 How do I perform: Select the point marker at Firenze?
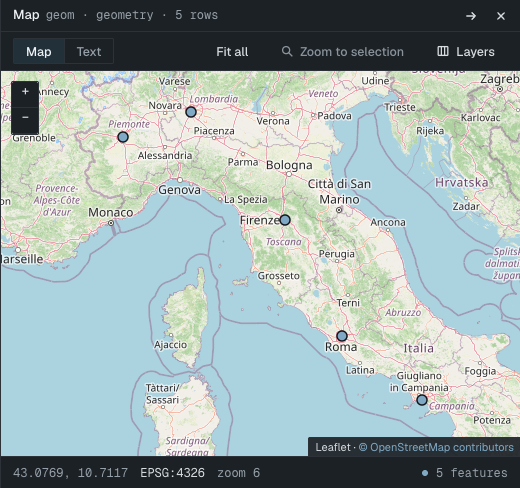[285, 220]
